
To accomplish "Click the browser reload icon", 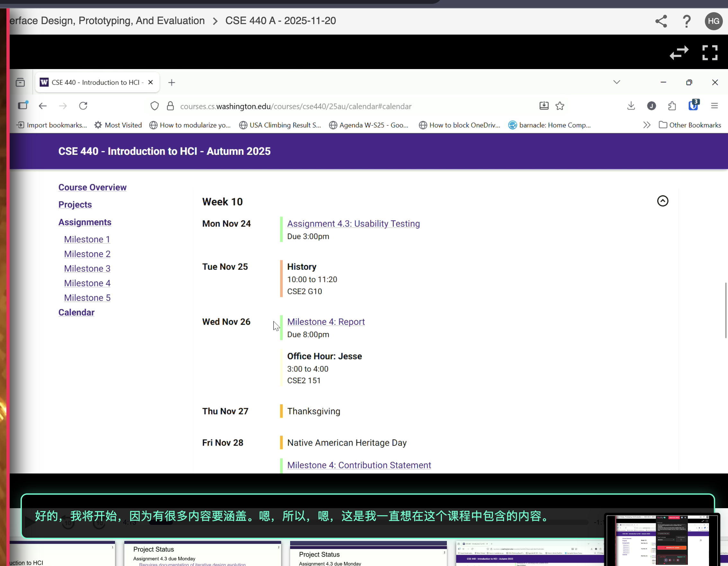I will pyautogui.click(x=83, y=106).
